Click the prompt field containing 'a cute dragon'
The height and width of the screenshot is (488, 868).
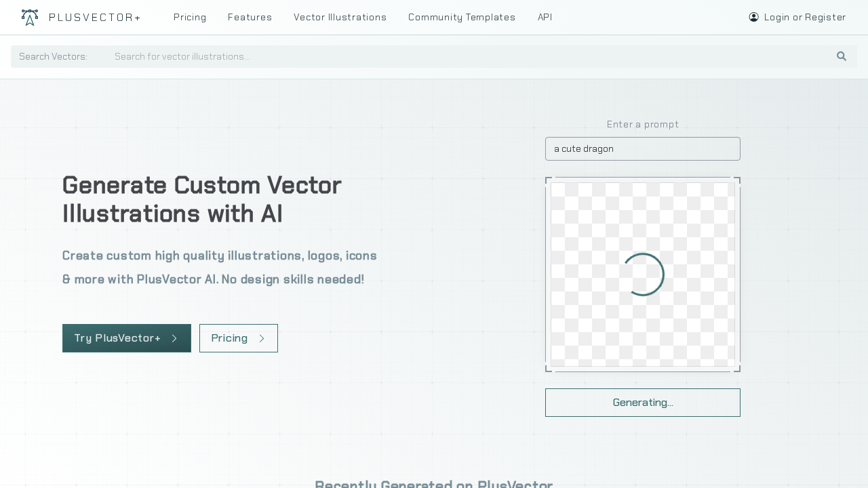pos(642,148)
